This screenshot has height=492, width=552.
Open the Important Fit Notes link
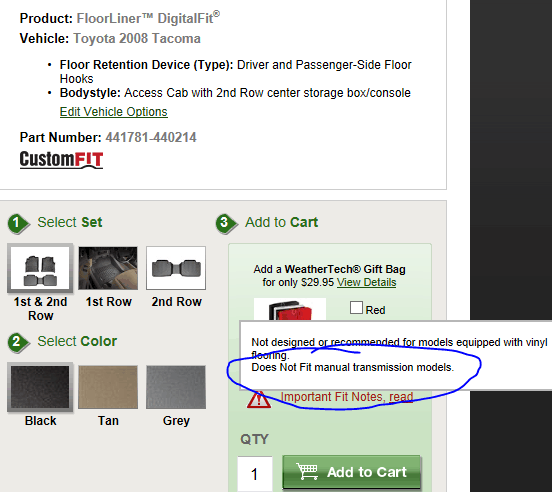pos(347,397)
